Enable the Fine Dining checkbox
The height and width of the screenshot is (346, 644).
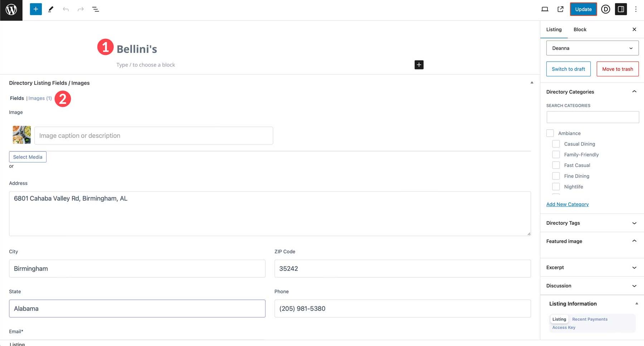(556, 176)
